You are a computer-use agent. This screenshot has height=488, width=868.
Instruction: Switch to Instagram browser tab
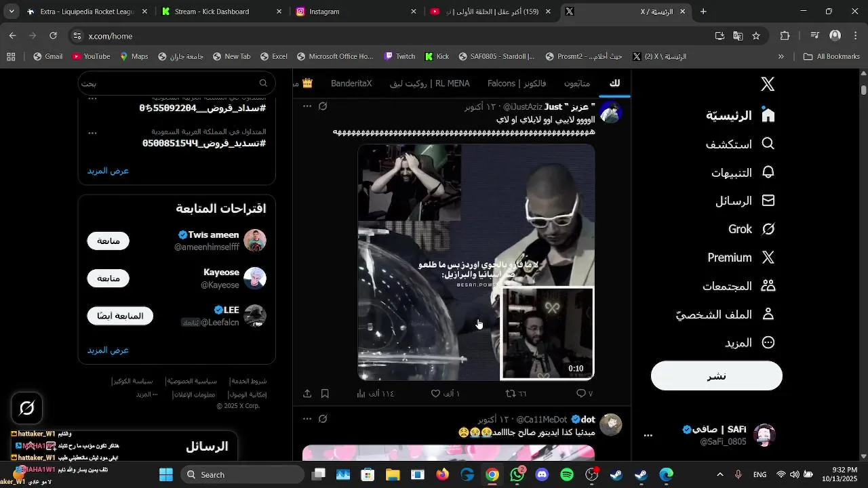pyautogui.click(x=356, y=12)
